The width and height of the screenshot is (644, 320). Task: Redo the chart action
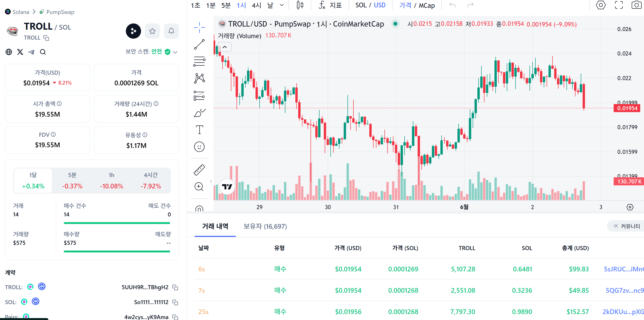tap(470, 5)
